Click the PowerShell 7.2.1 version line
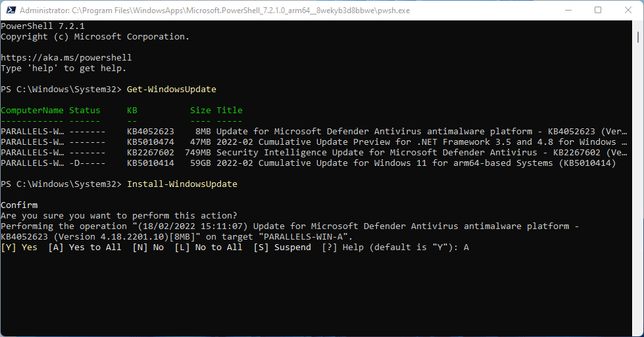The image size is (644, 337). click(x=43, y=26)
